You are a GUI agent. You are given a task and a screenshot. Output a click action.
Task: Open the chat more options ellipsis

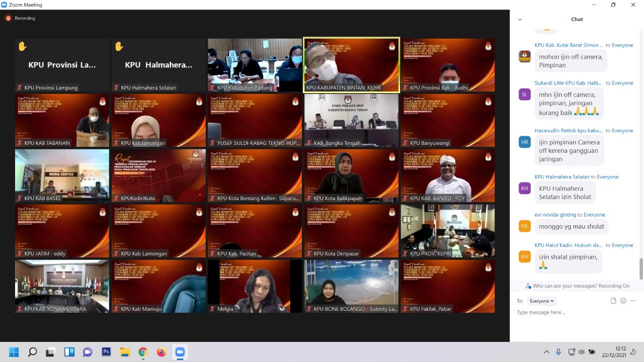(633, 301)
